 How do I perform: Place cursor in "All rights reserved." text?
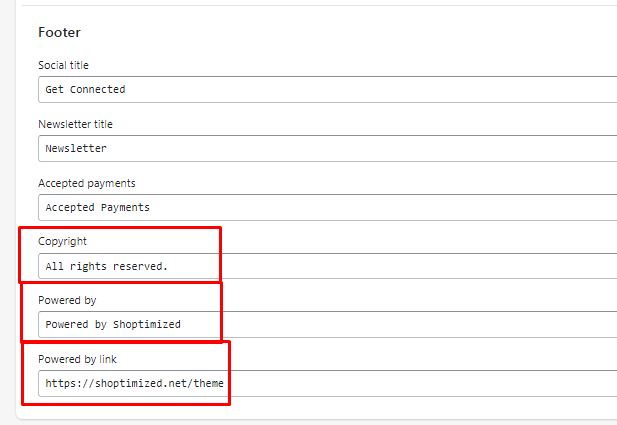[107, 267]
